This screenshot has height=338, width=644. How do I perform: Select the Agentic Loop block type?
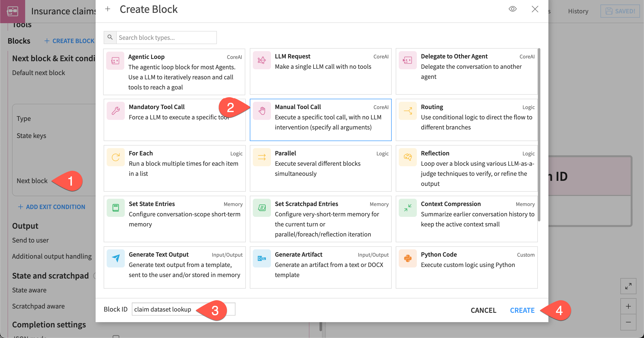click(174, 72)
